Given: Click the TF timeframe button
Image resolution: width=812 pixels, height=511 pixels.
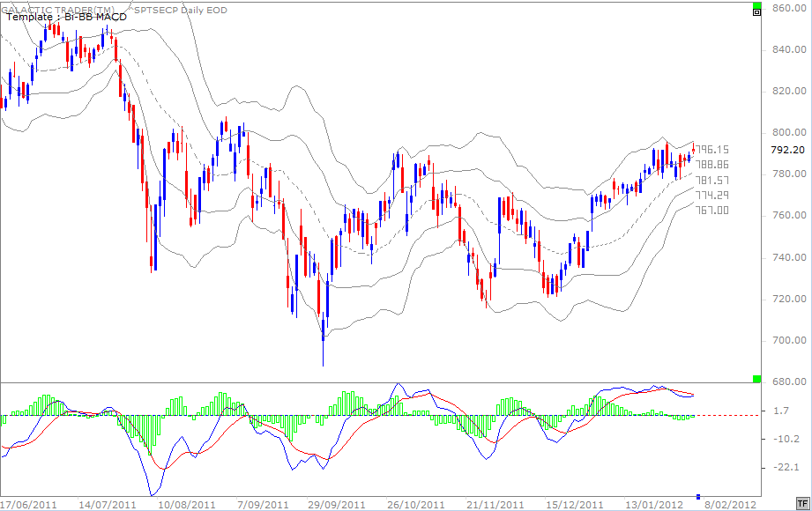Looking at the screenshot, I should pos(802,503).
